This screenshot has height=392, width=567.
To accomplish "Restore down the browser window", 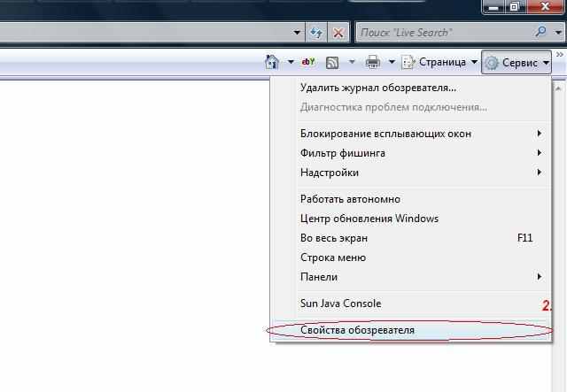I will [x=514, y=6].
